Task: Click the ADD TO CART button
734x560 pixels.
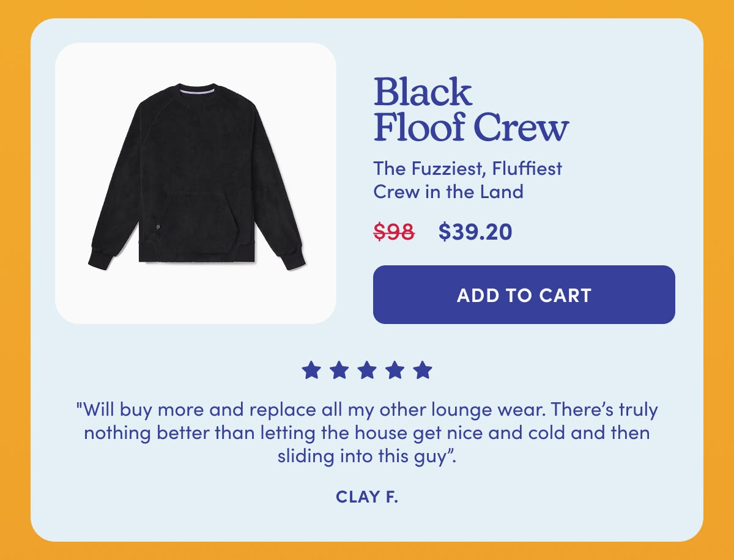Action: 524,295
